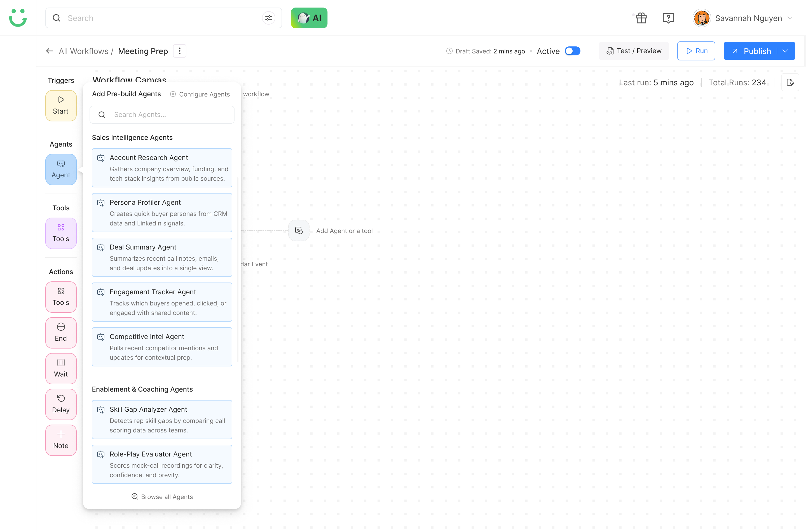Add the Persona Profiler Agent

pyautogui.click(x=162, y=212)
